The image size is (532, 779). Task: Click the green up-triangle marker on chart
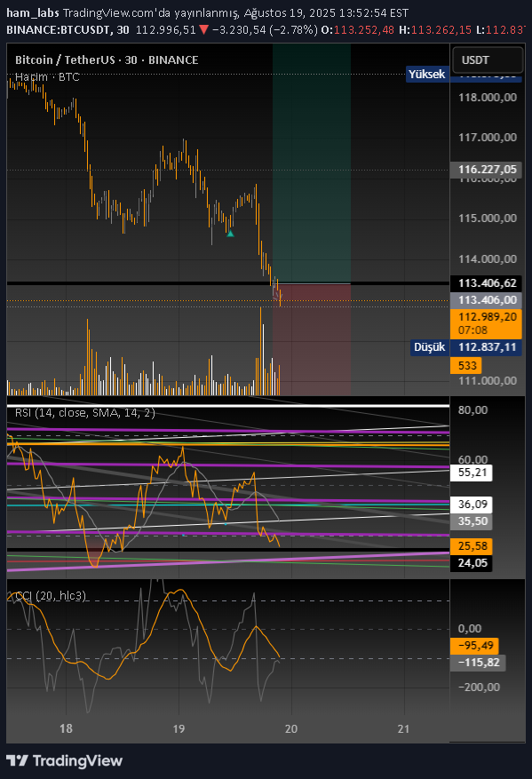tap(230, 233)
